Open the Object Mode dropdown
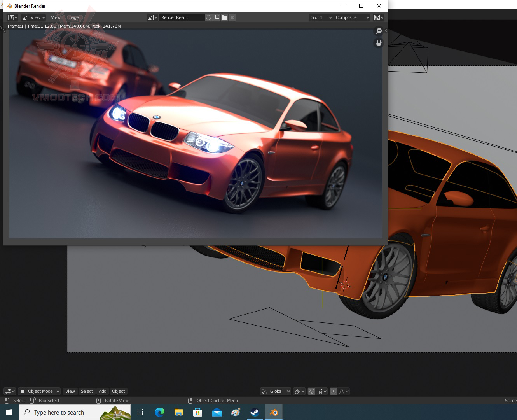517x420 pixels. tap(40, 391)
